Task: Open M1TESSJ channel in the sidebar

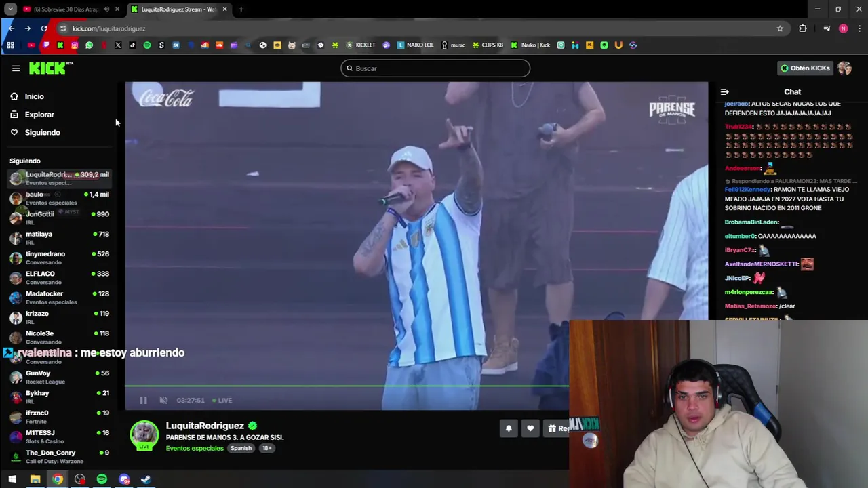Action: click(x=60, y=436)
